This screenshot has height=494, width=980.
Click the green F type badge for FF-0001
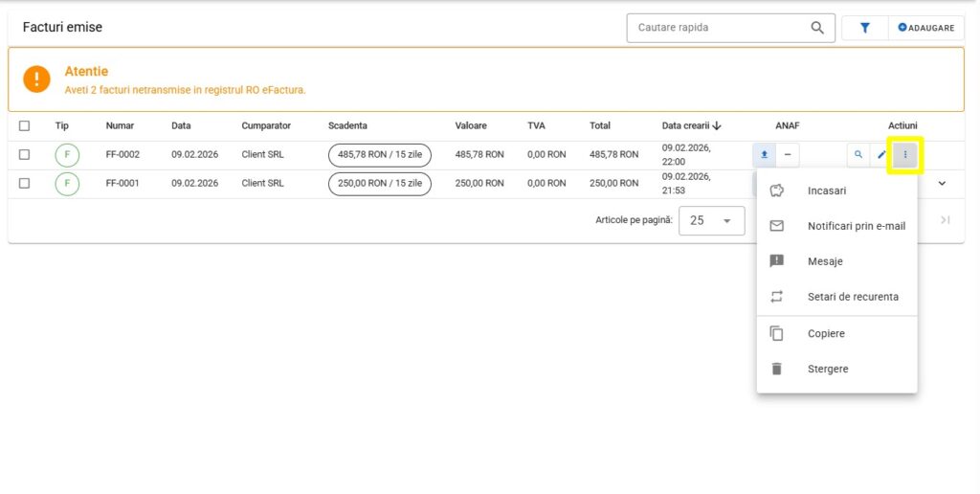tap(67, 183)
